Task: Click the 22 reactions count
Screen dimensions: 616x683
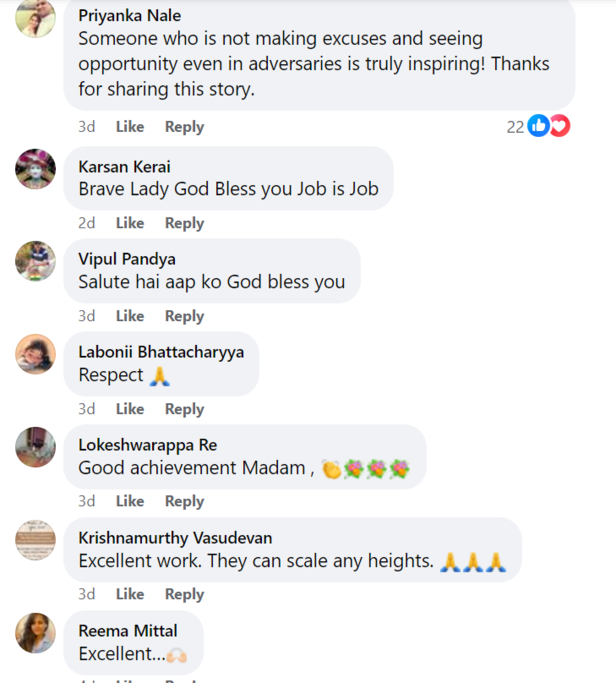Action: 515,127
